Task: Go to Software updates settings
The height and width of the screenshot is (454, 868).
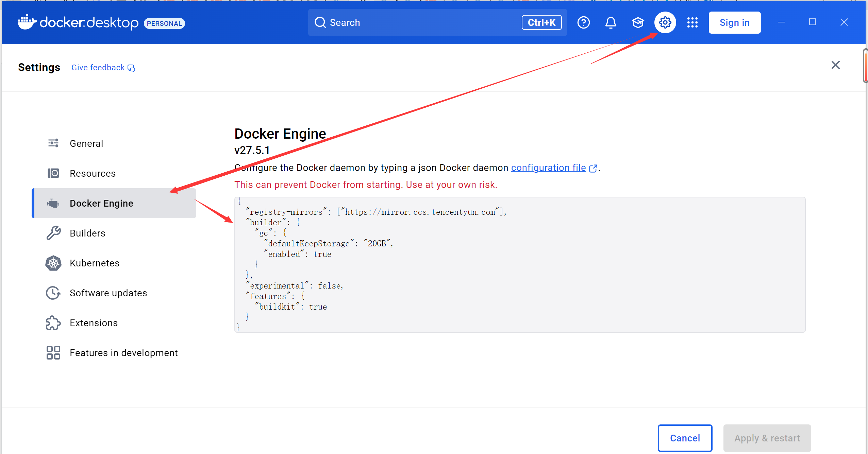Action: point(108,293)
